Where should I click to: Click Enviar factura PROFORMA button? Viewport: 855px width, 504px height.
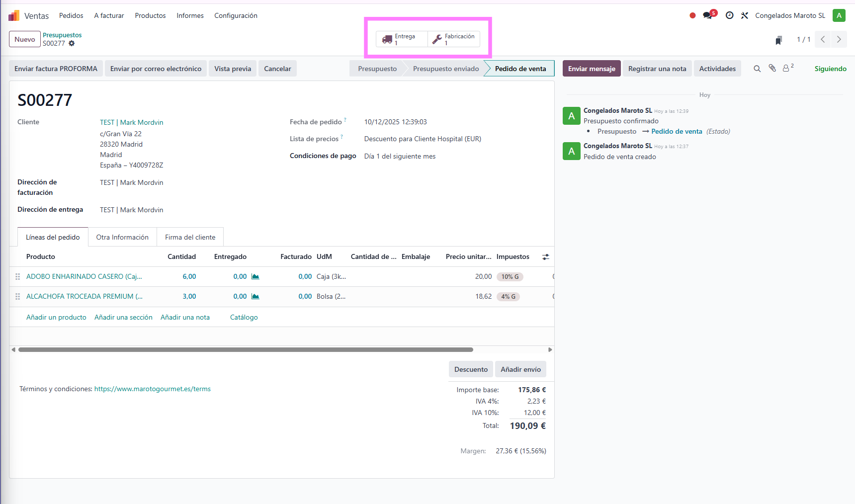pyautogui.click(x=56, y=69)
